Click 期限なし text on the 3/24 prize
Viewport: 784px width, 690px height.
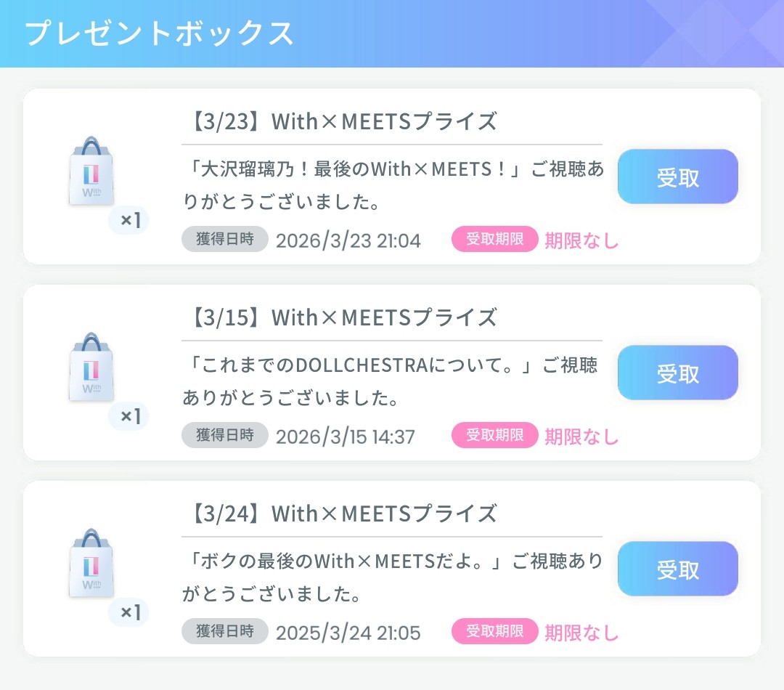pyautogui.click(x=581, y=633)
